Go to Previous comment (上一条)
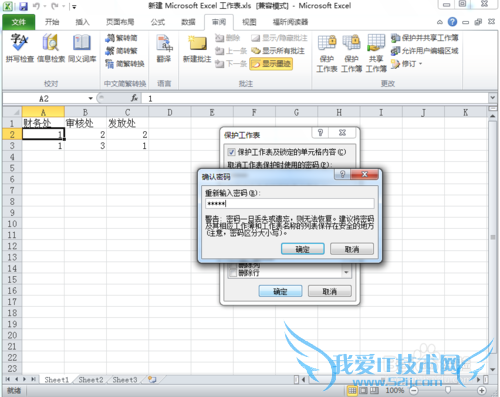The width and height of the screenshot is (500, 397). pyautogui.click(x=231, y=51)
